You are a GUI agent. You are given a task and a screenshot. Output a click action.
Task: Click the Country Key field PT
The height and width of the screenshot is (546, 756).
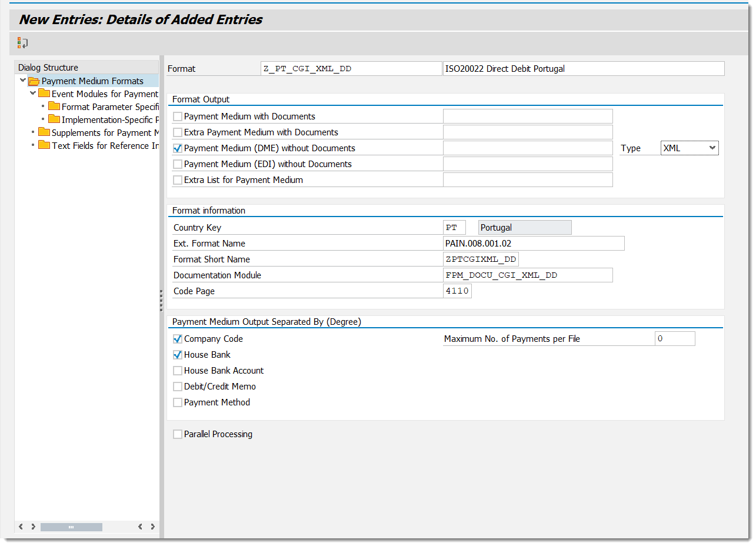click(x=454, y=228)
